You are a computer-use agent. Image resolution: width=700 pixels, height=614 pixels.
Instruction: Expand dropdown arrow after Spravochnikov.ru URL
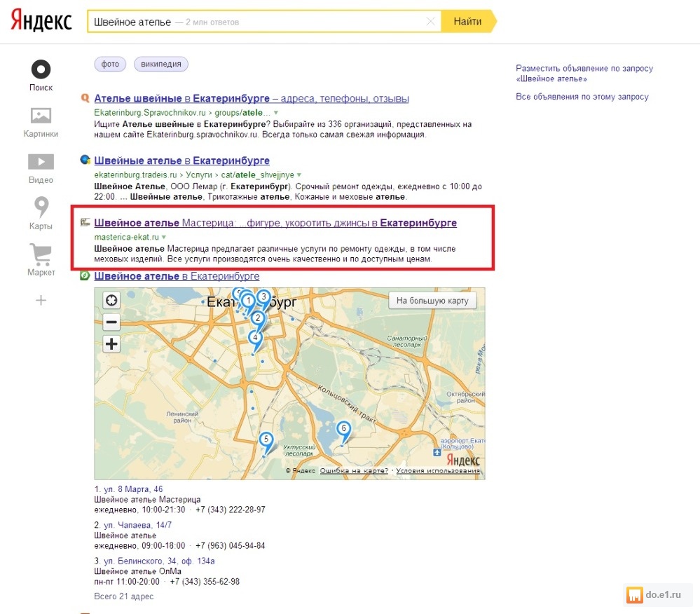pos(276,113)
